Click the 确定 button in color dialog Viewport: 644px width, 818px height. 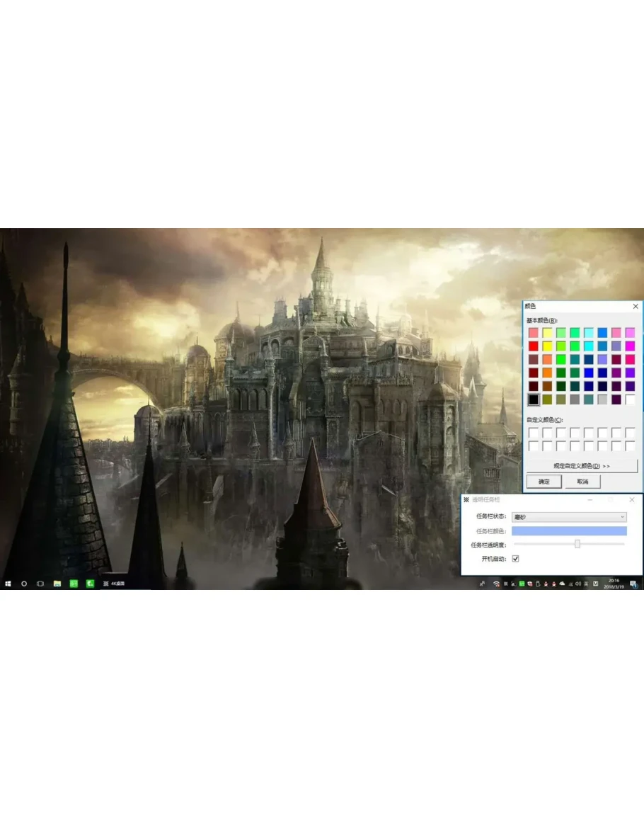click(544, 482)
